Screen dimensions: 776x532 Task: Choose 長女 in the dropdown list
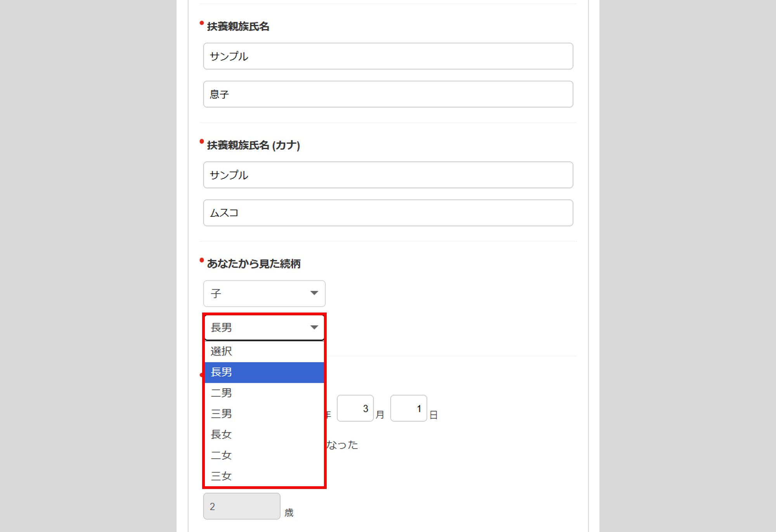(264, 434)
